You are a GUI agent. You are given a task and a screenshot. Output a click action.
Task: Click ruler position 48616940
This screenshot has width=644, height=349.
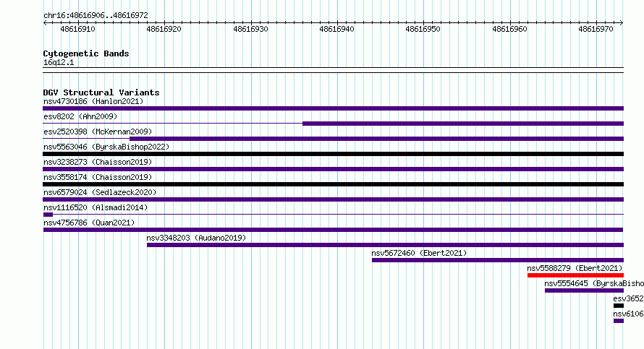(336, 29)
